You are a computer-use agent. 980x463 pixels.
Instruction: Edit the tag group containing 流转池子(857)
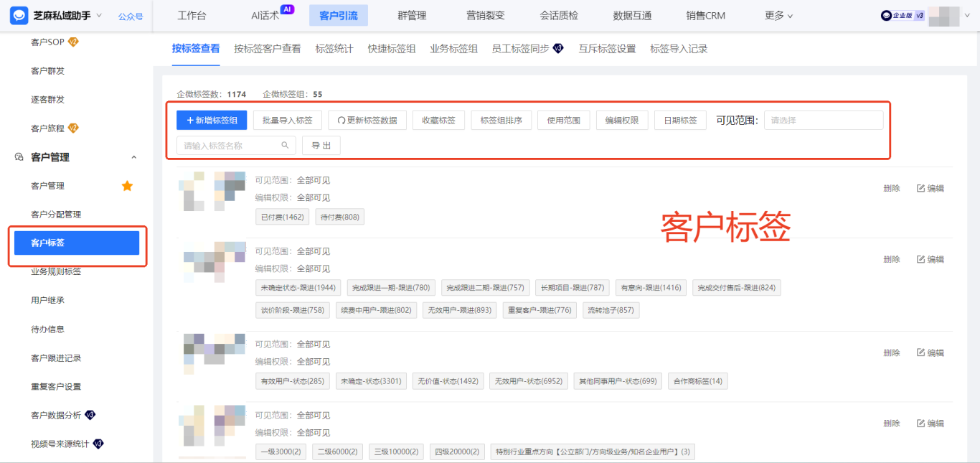tap(930, 259)
